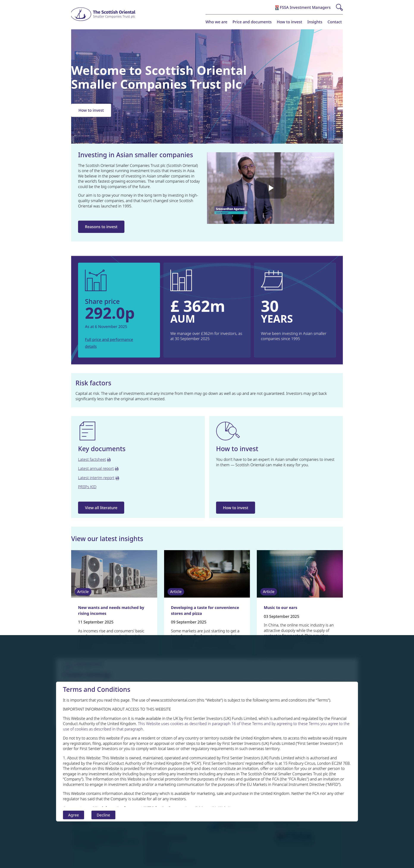Screen dimensions: 414x868
Task: Open the air conditioner article thumbnail
Action: (114, 574)
